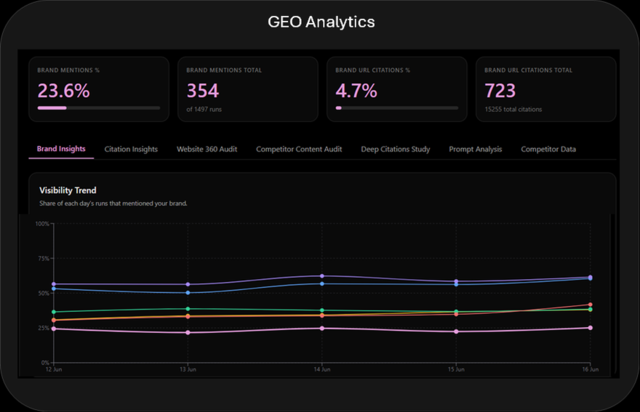Select blue line data point on 13 Jun
This screenshot has height=412, width=640.
tap(188, 293)
